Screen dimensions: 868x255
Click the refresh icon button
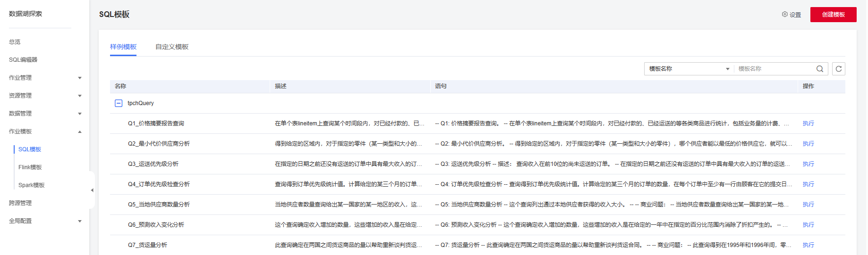coord(839,69)
